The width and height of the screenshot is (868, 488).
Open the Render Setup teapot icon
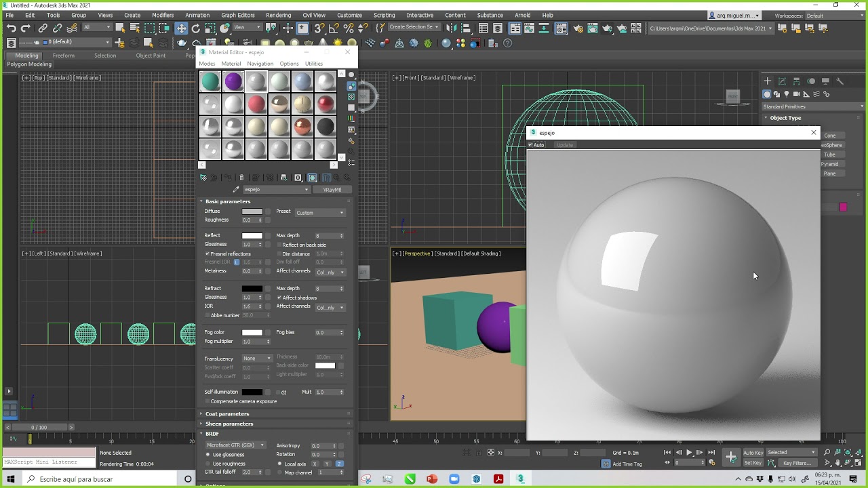tap(578, 28)
